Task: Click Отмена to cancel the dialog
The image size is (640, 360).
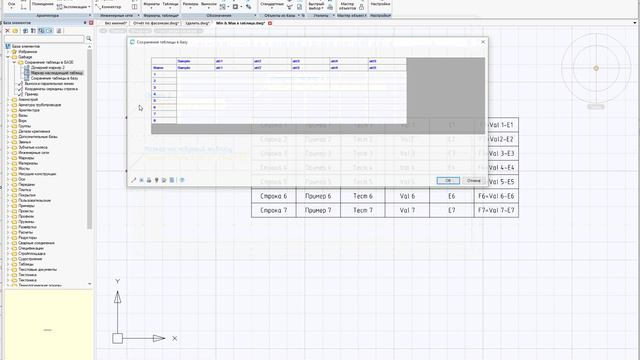Action: point(473,180)
